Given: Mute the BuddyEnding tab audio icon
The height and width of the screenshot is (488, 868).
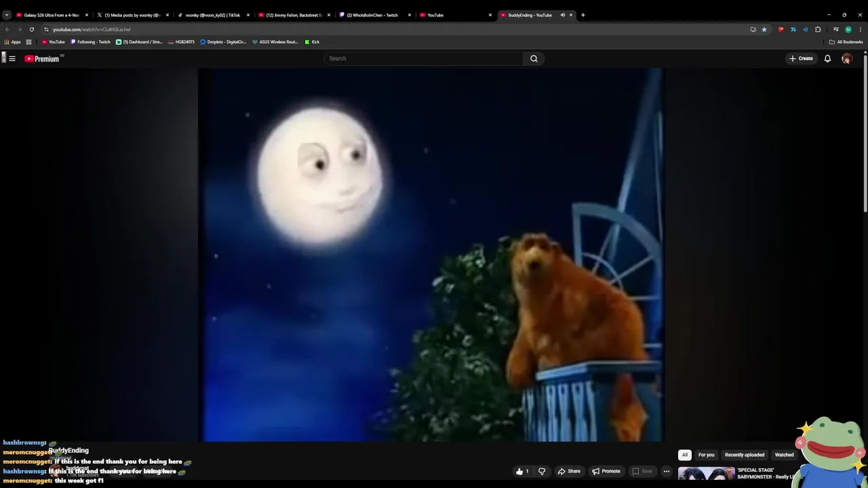Looking at the screenshot, I should coord(562,15).
